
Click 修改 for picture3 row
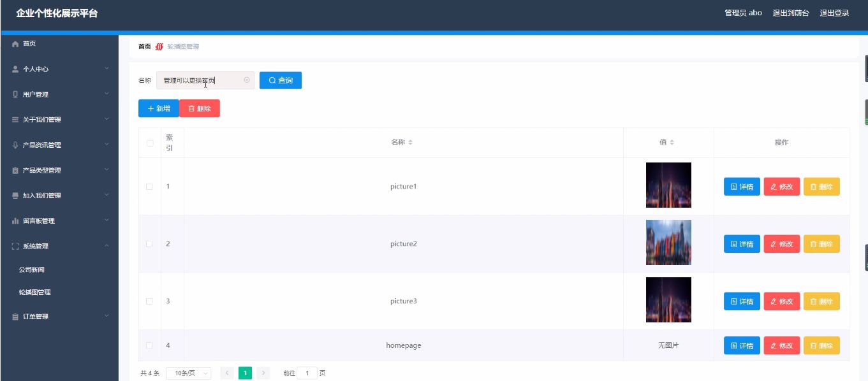pyautogui.click(x=782, y=301)
